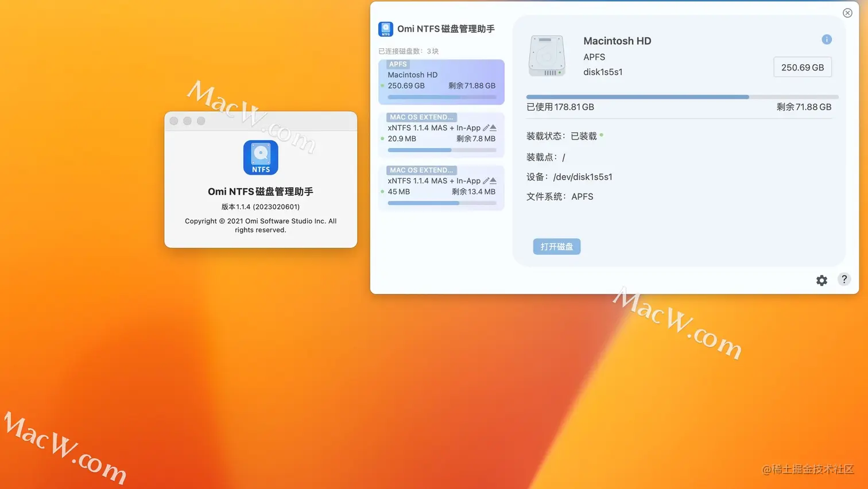
Task: Click the 装载状态: 已装载 row
Action: [x=565, y=136]
